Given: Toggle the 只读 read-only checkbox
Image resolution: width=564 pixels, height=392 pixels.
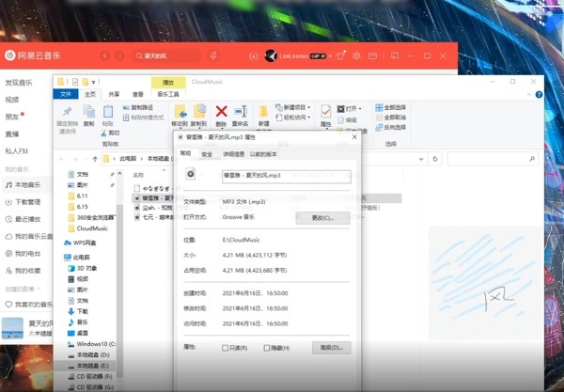Looking at the screenshot, I should [x=226, y=348].
